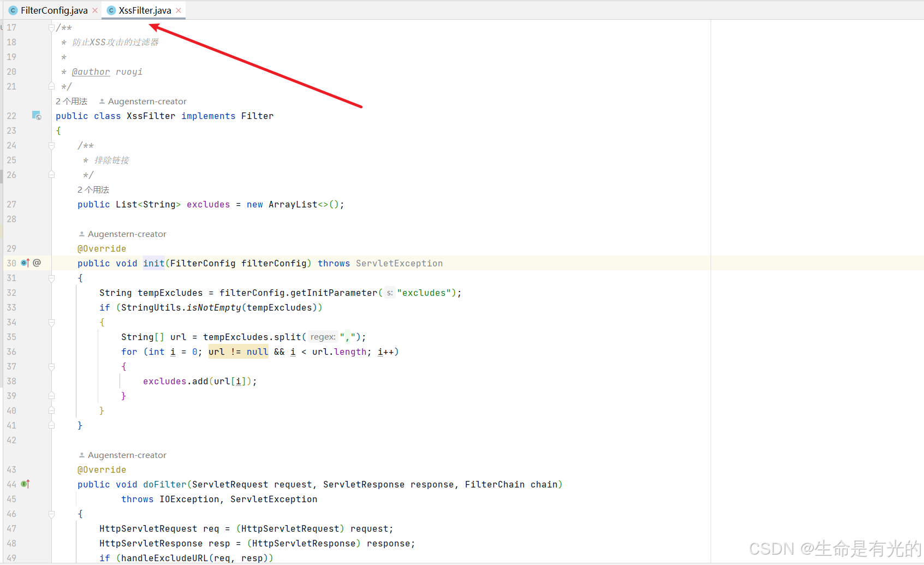
Task: Click the 'ruoyi' author name on line 20
Action: (129, 72)
